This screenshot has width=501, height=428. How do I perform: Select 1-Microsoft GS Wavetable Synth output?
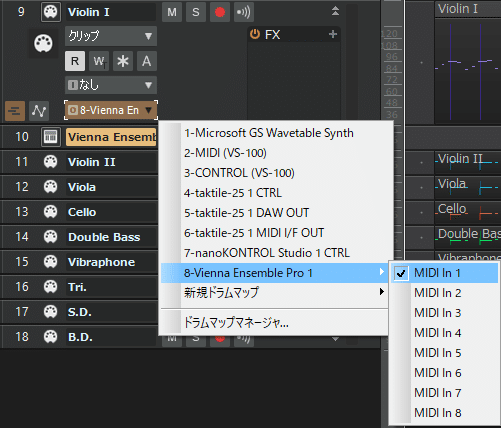click(274, 133)
